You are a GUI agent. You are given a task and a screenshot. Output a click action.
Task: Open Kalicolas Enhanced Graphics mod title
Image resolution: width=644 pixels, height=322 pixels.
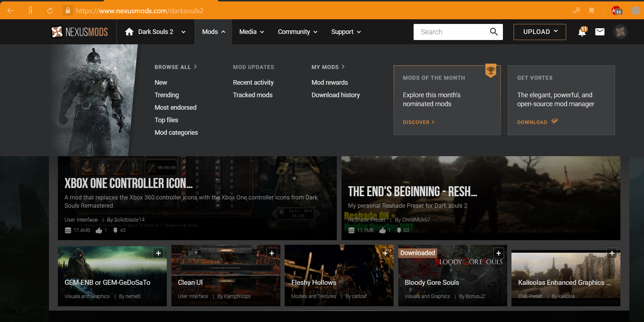coord(564,283)
